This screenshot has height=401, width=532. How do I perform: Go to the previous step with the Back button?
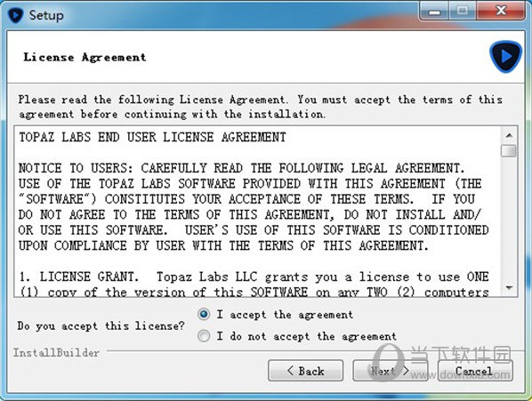point(305,371)
